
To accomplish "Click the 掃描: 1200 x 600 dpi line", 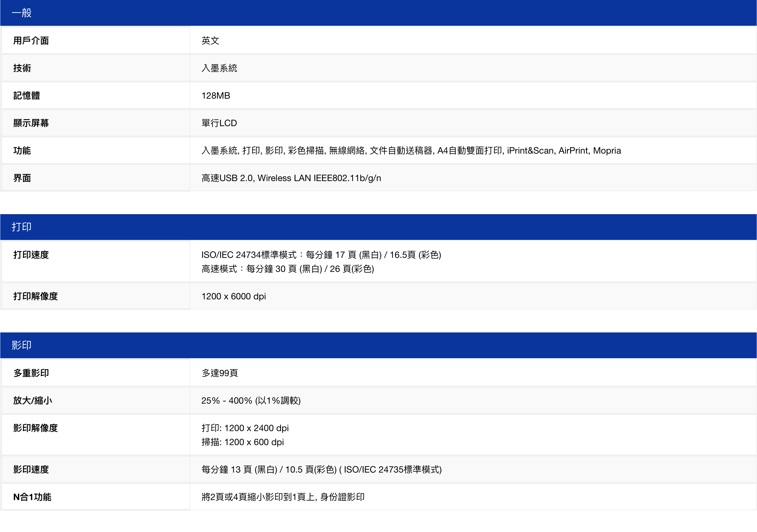I will click(242, 442).
